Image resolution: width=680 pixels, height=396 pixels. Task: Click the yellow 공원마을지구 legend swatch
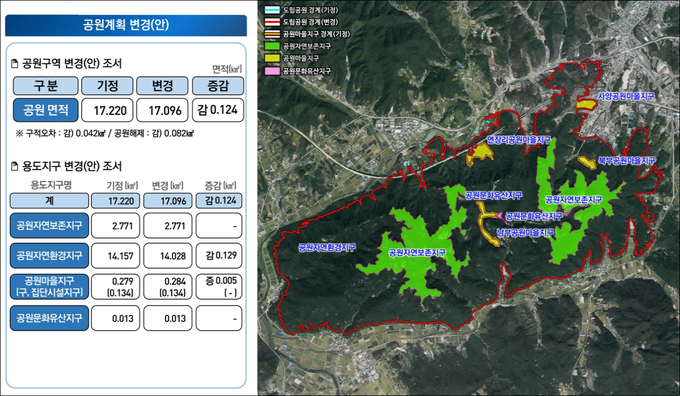click(x=272, y=58)
